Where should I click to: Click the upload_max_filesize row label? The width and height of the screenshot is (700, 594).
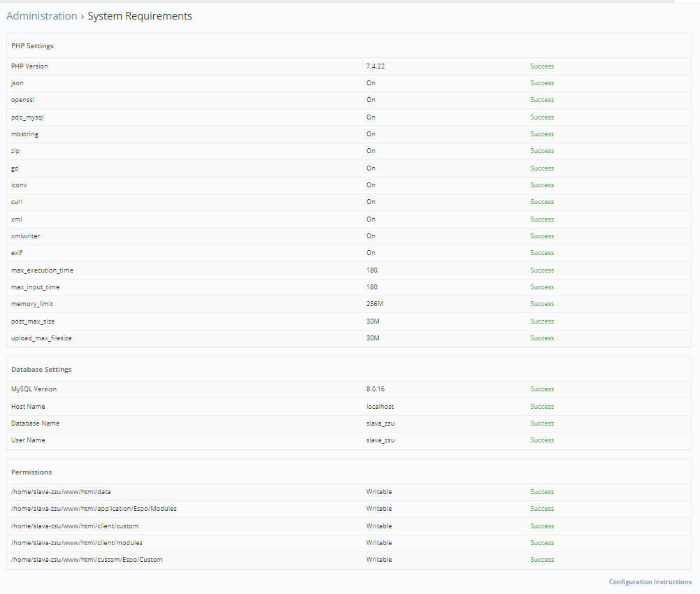coord(41,338)
